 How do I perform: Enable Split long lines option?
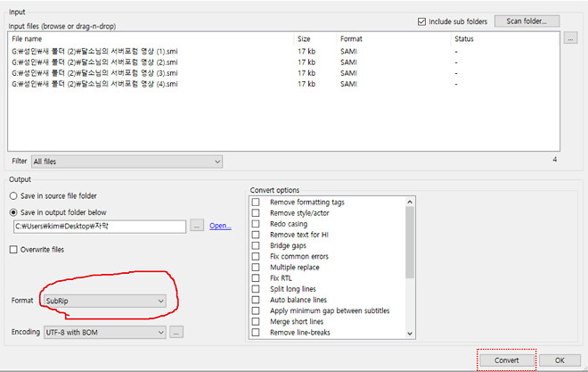256,289
